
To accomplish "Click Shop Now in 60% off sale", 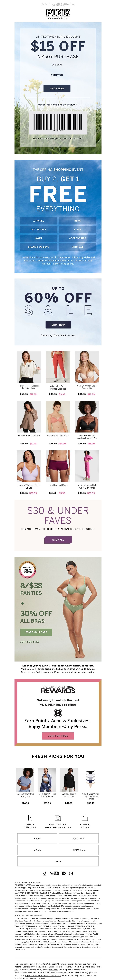I will pos(58,324).
